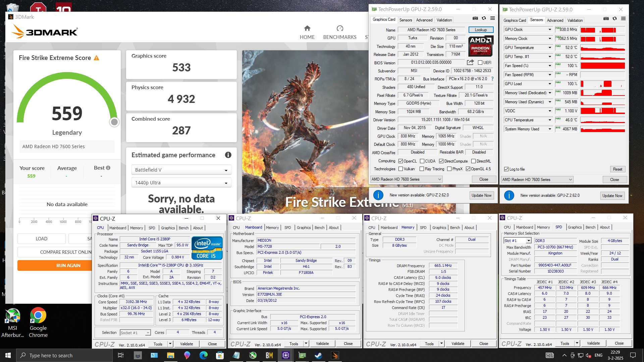Toggle the UEFI checkbox in GPU-Z
This screenshot has width=644, height=362.
pos(480,63)
